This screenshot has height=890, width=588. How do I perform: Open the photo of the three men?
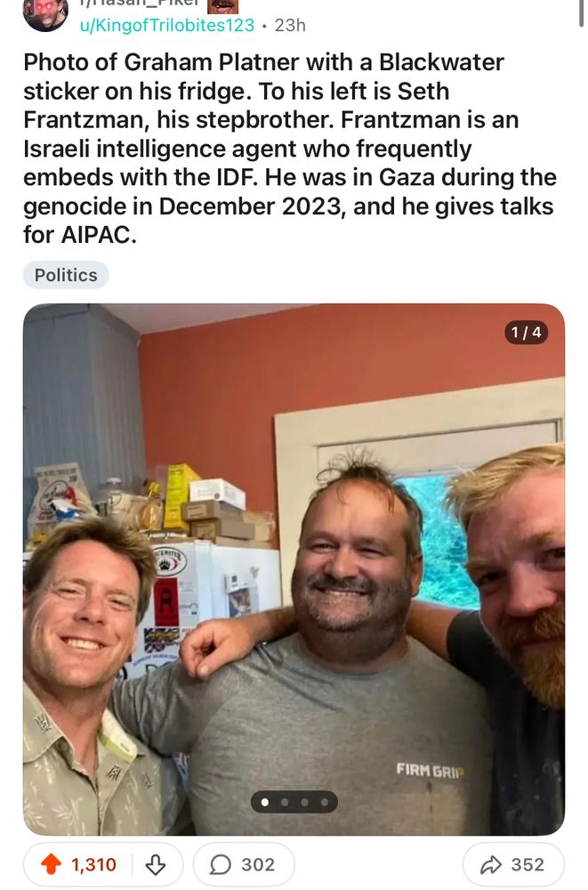(294, 569)
